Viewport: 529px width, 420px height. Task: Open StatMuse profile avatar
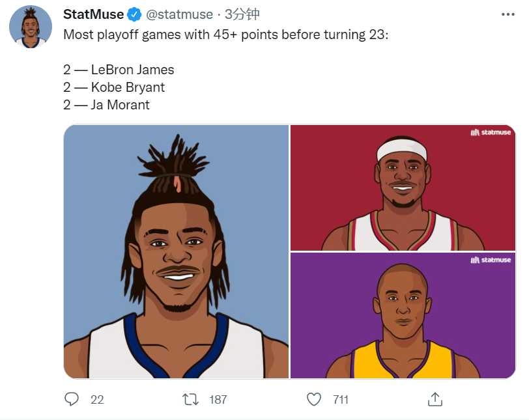point(31,27)
